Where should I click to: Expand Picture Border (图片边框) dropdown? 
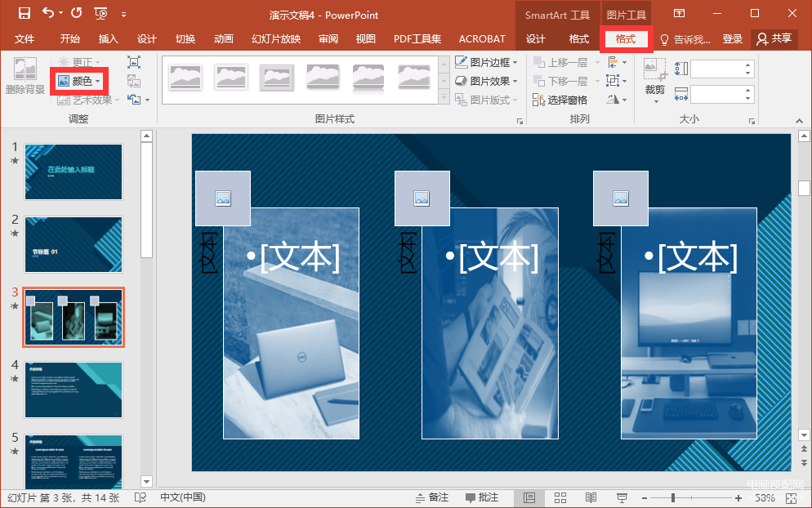486,62
